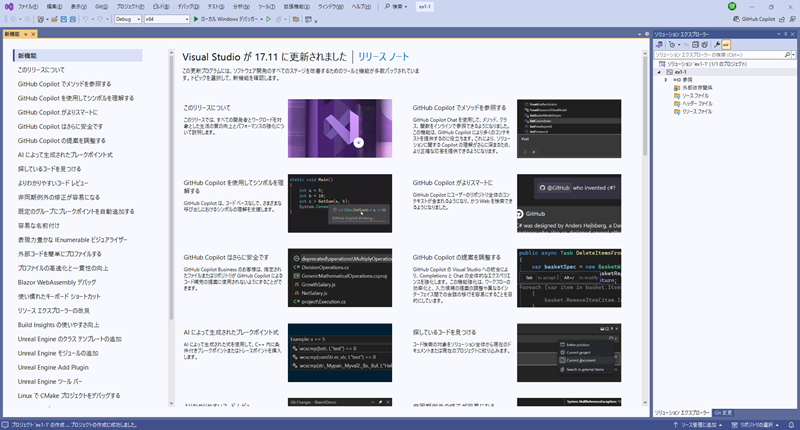Screen dimensions: 800x430
Task: Click the vertical scrollbar of the feature list
Action: pyautogui.click(x=170, y=200)
